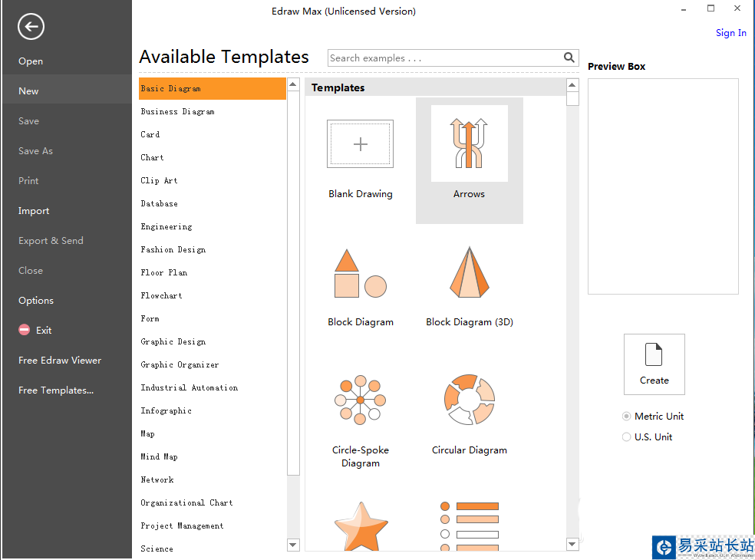This screenshot has height=560, width=755.
Task: Click category list scroll-up arrow
Action: point(293,84)
